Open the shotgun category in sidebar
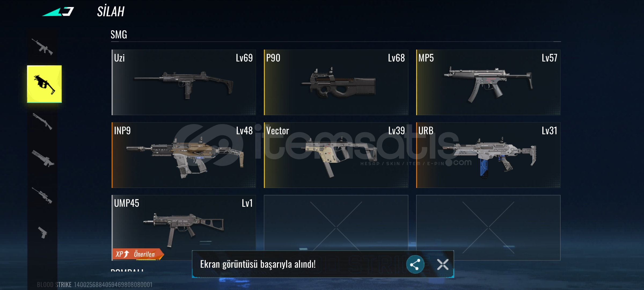Image resolution: width=644 pixels, height=290 pixels. click(42, 121)
